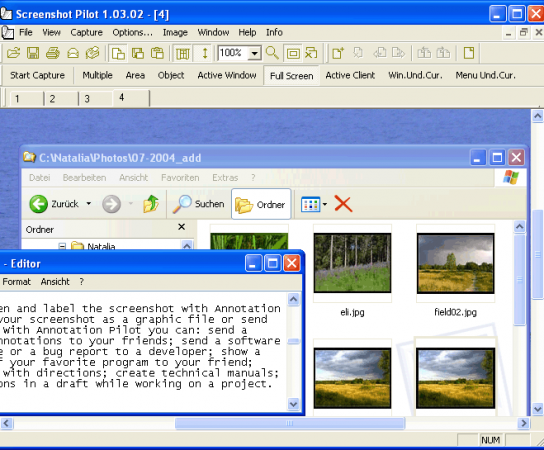Screen dimensions: 544x450
Task: Select Object capture mode
Action: coord(171,75)
